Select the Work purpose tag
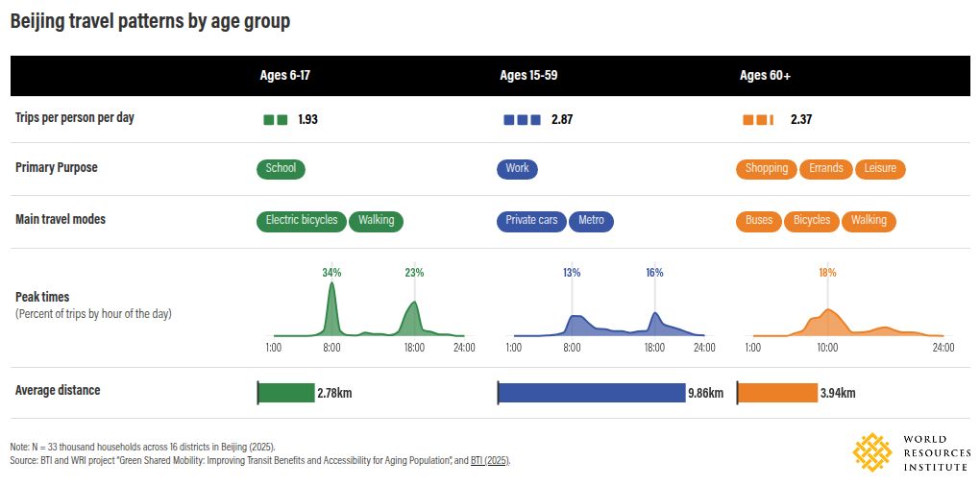 coord(517,169)
